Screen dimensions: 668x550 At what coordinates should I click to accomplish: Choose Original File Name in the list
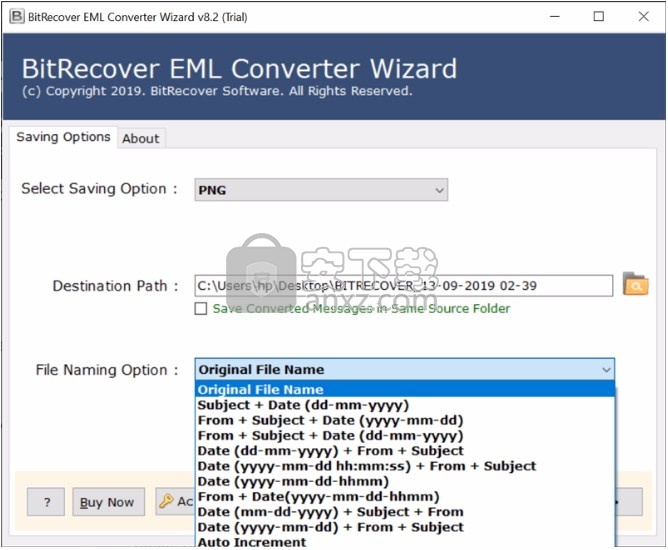(x=404, y=389)
